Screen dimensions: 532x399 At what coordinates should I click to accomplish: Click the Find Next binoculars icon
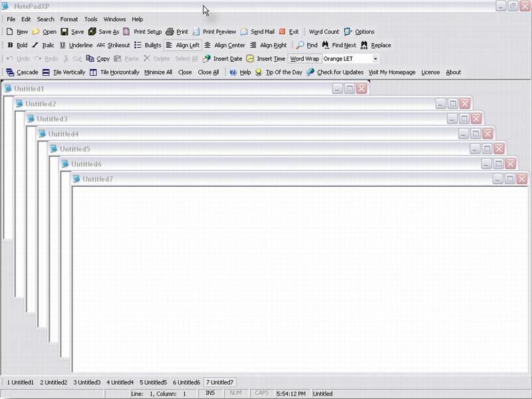(x=325, y=45)
